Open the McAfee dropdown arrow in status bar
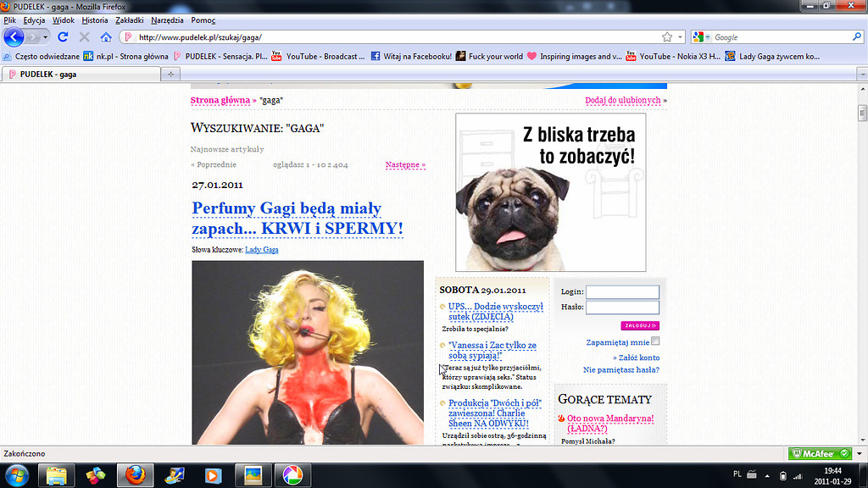Image resolution: width=868 pixels, height=488 pixels. (x=860, y=454)
